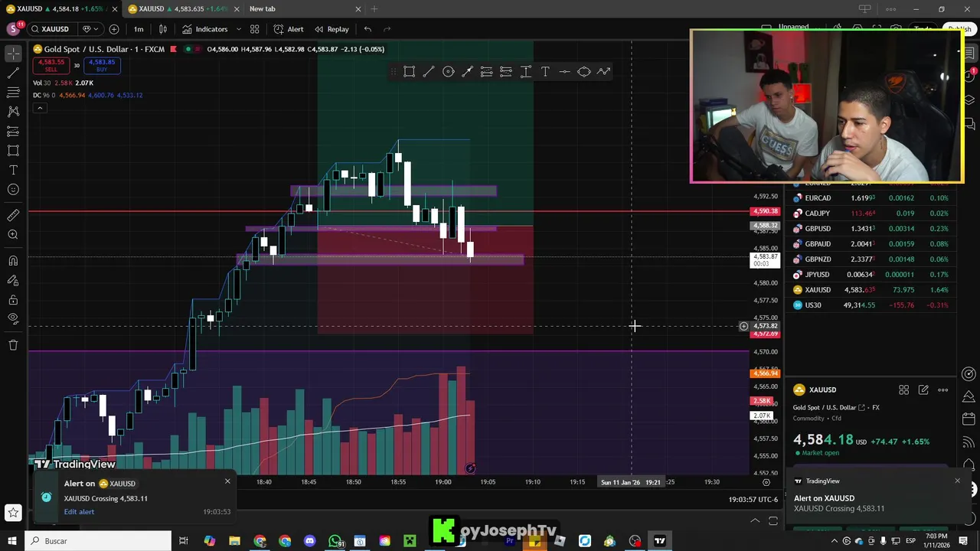Select JPYUSD in the watchlist
Screen dimensions: 980x551
point(871,275)
